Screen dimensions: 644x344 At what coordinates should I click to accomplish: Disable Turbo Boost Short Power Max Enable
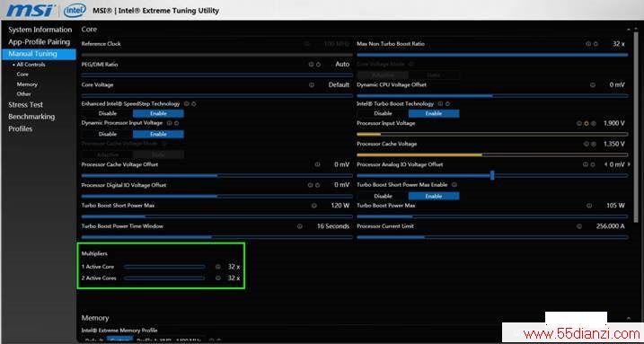(383, 196)
